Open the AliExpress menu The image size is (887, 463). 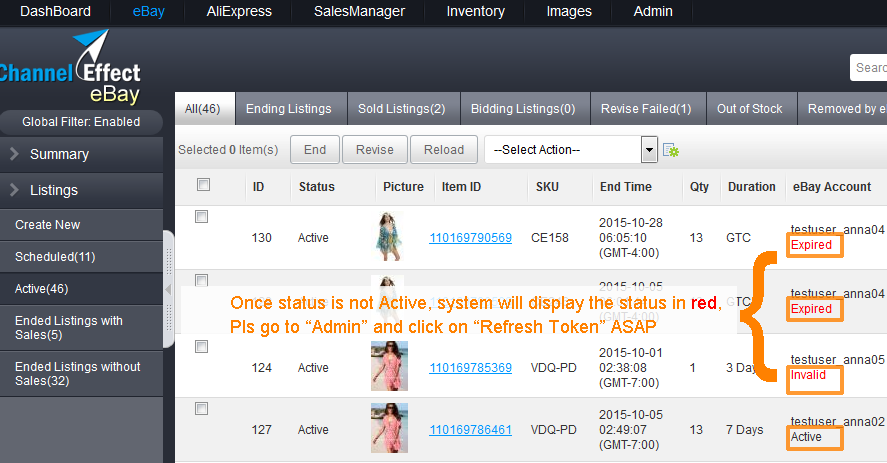click(239, 11)
